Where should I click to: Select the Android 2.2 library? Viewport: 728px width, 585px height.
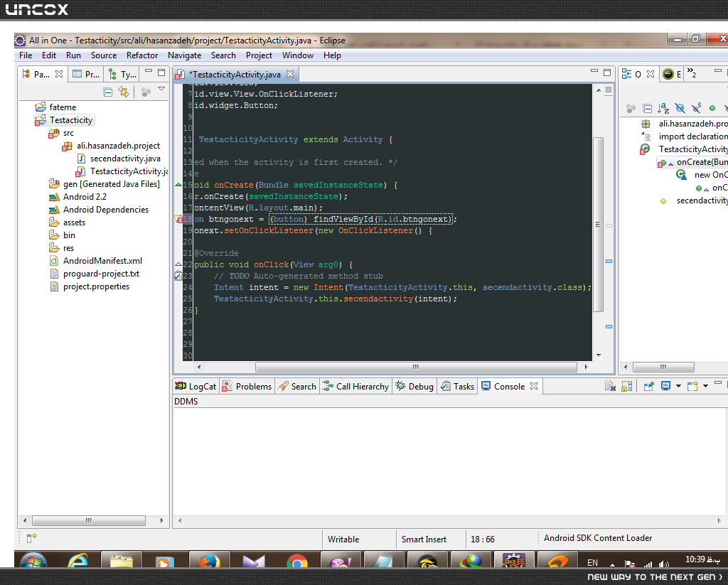pyautogui.click(x=85, y=197)
